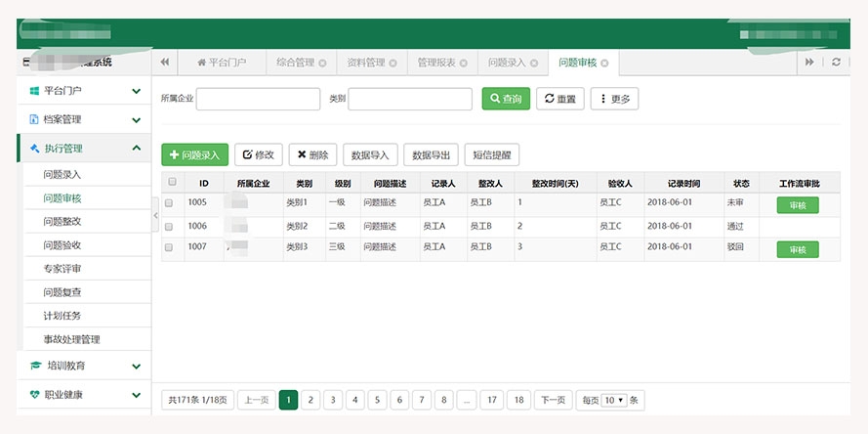The height and width of the screenshot is (434, 868).
Task: Click the 职业健康 heartbeat icon
Action: (x=35, y=395)
